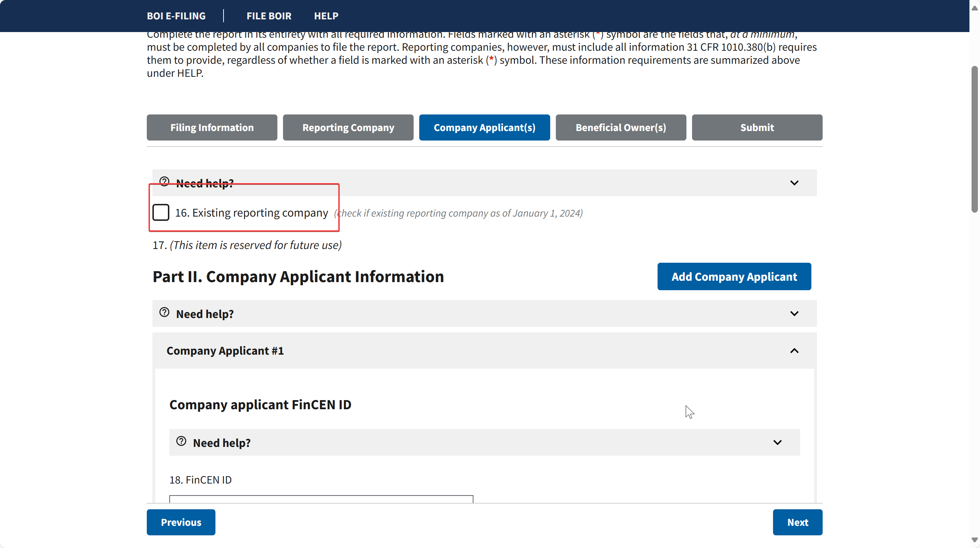Open the HELP menu
The width and height of the screenshot is (980, 548).
tap(326, 16)
